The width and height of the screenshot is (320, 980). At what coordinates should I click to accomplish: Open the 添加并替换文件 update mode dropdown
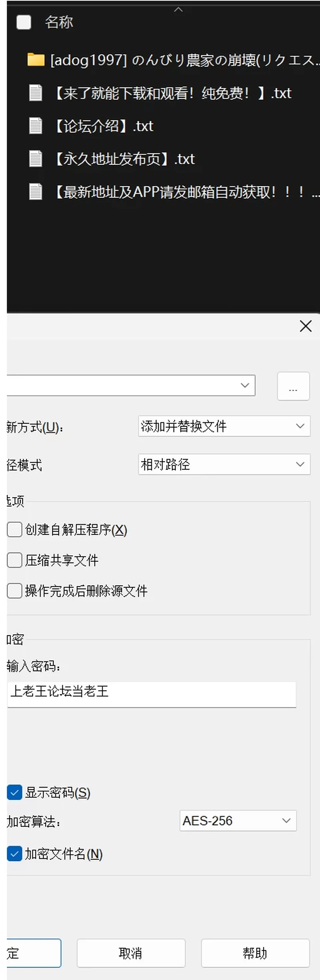[224, 426]
